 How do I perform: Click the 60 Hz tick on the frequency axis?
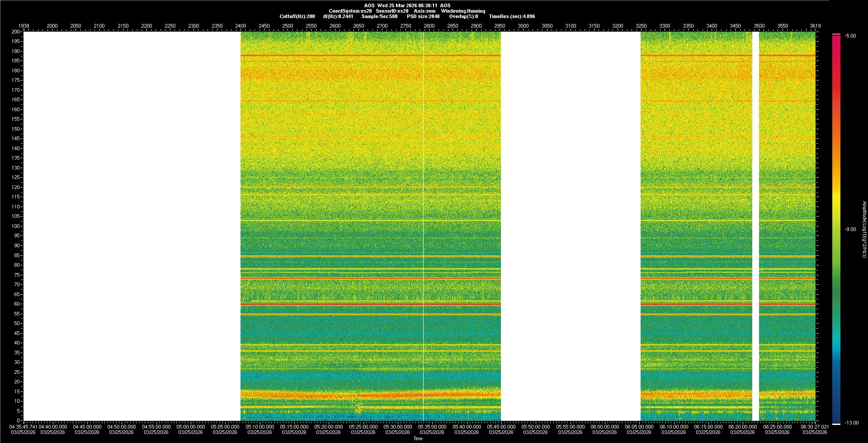pos(17,304)
